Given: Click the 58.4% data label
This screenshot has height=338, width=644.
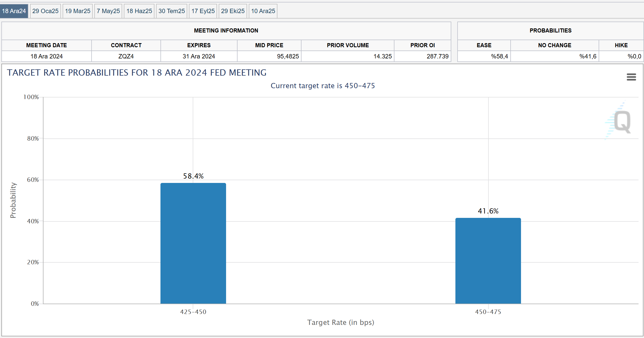Looking at the screenshot, I should 193,176.
